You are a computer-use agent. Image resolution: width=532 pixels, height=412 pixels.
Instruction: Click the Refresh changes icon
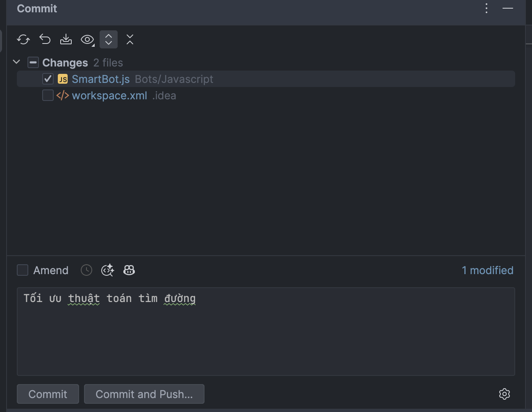tap(23, 39)
